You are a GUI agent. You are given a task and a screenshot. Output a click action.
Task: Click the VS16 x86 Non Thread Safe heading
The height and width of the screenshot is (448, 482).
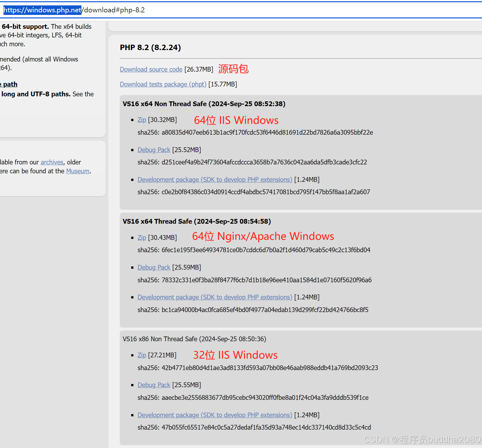click(194, 339)
